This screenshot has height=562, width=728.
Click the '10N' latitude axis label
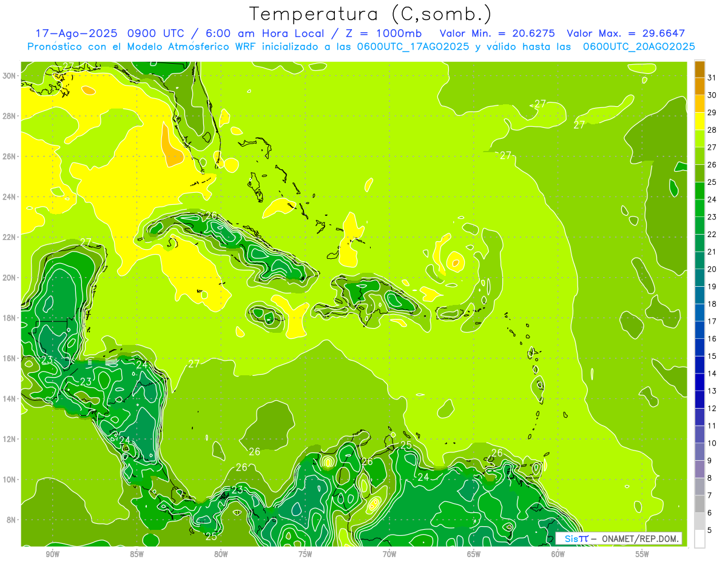pyautogui.click(x=10, y=480)
